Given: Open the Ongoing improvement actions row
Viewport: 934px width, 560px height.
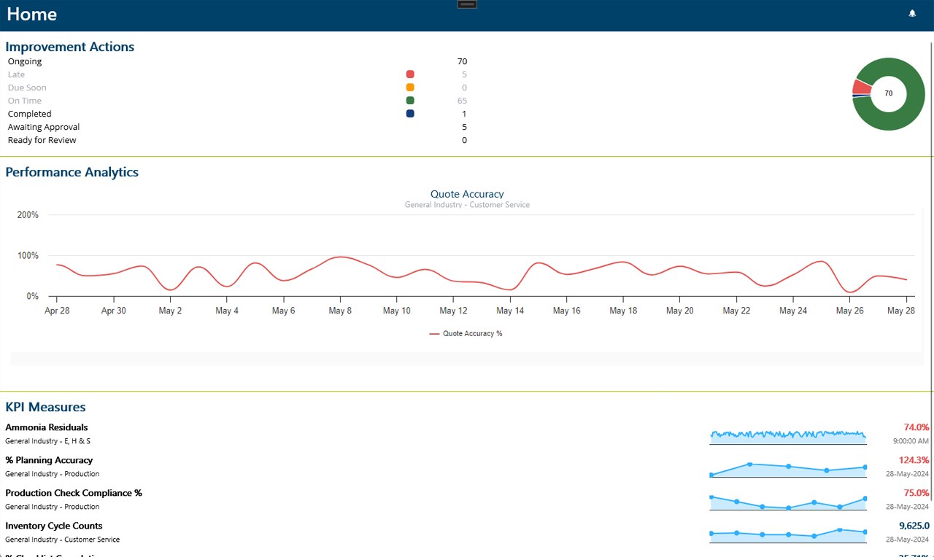Looking at the screenshot, I should pos(237,61).
